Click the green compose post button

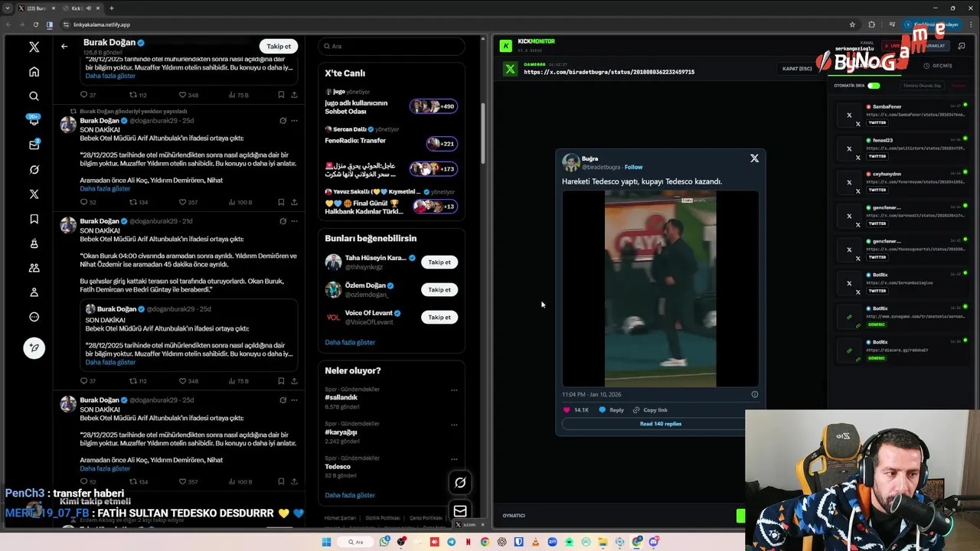(34, 347)
